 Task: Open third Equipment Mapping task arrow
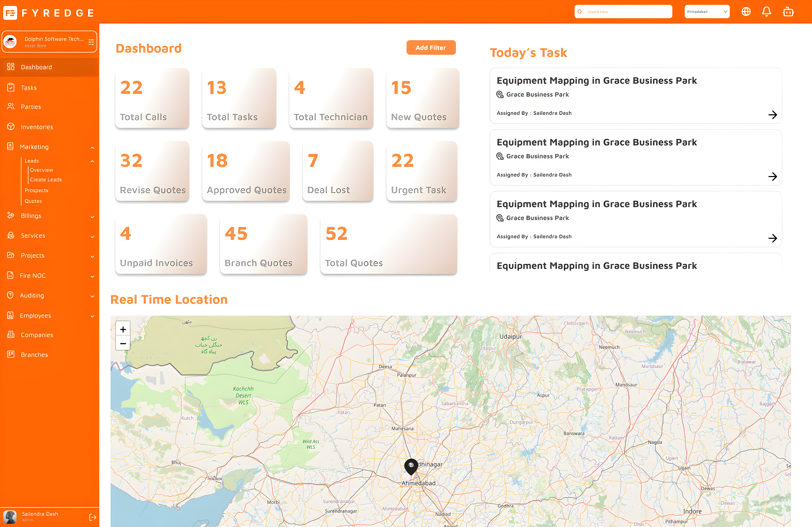coord(773,238)
